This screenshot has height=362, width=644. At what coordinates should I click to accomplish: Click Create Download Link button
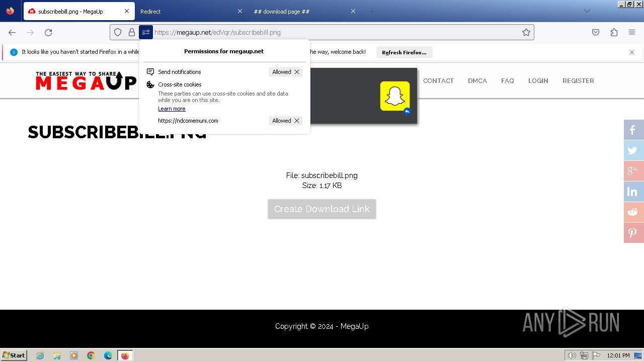click(322, 209)
